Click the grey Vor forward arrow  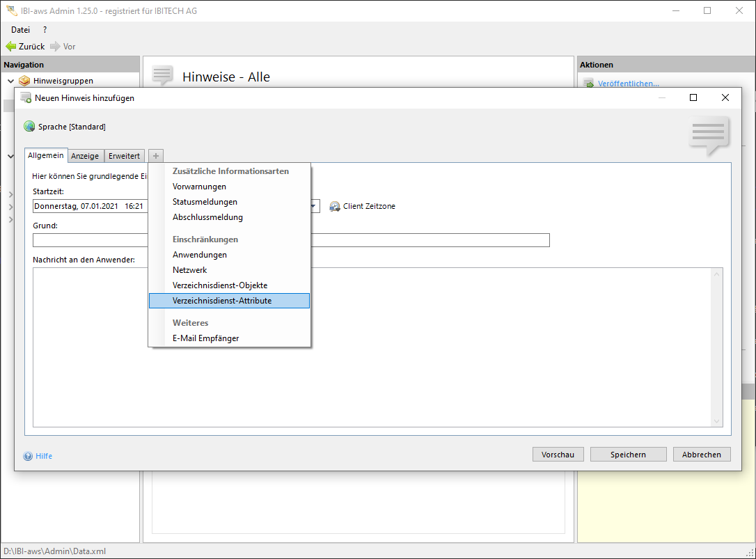55,47
